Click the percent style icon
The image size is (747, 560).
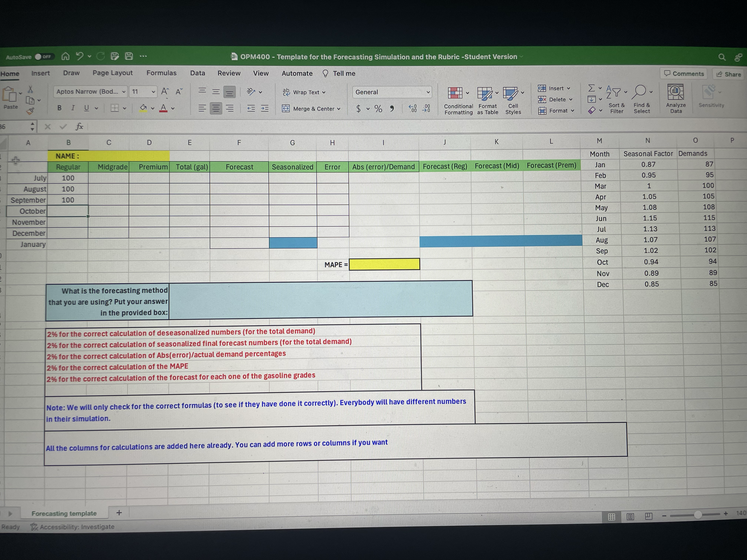click(x=378, y=109)
